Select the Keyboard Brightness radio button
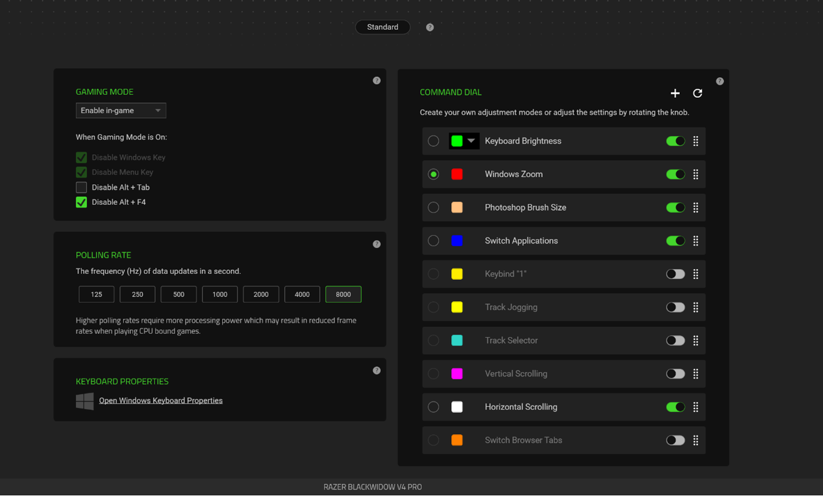 tap(433, 141)
